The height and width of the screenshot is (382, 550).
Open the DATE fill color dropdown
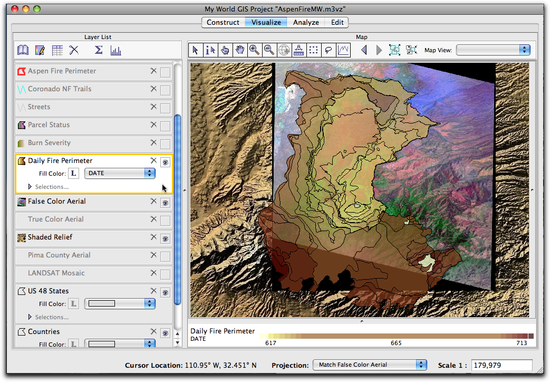coord(120,173)
